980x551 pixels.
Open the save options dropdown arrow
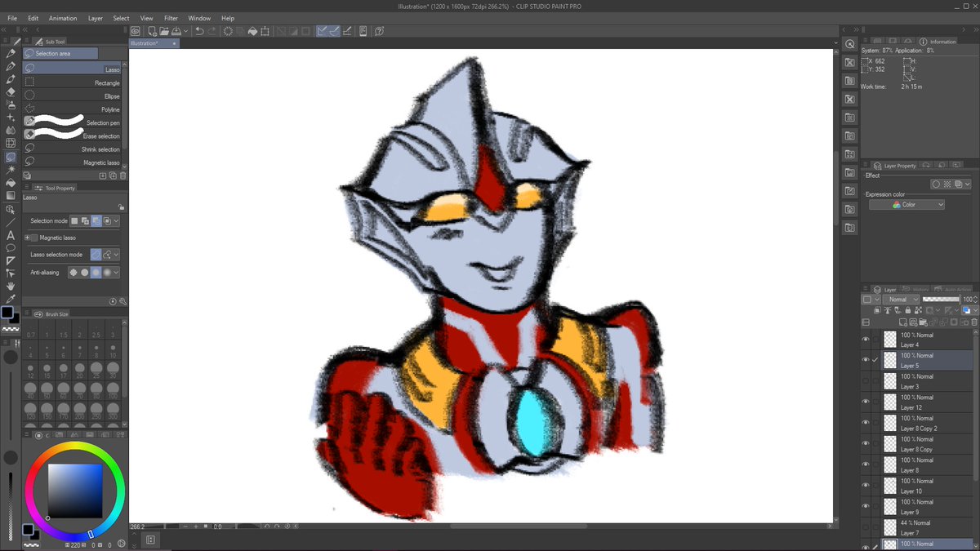click(x=186, y=31)
